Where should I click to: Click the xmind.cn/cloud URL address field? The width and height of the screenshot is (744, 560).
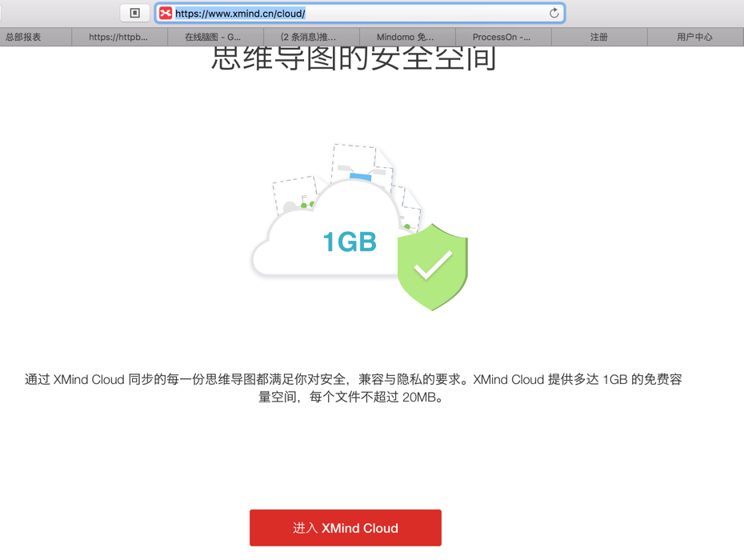[x=360, y=14]
